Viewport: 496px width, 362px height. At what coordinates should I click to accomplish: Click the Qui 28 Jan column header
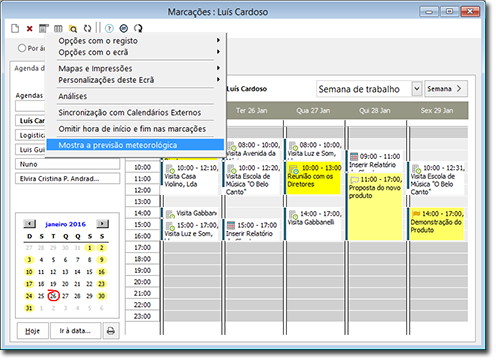375,110
